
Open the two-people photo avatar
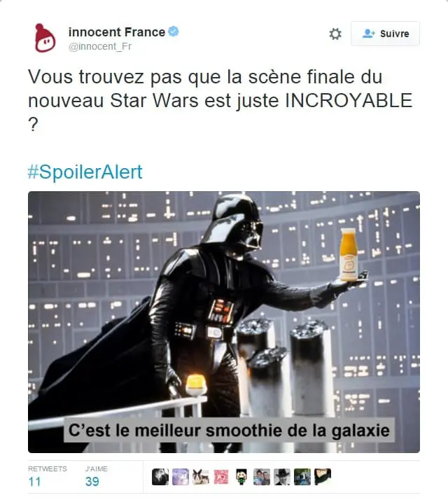pos(262,477)
